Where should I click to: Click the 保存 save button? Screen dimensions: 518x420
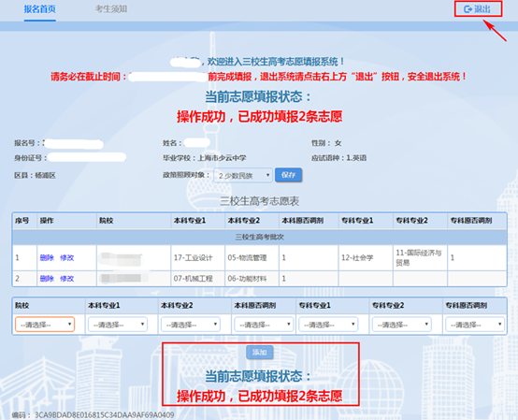click(x=288, y=175)
